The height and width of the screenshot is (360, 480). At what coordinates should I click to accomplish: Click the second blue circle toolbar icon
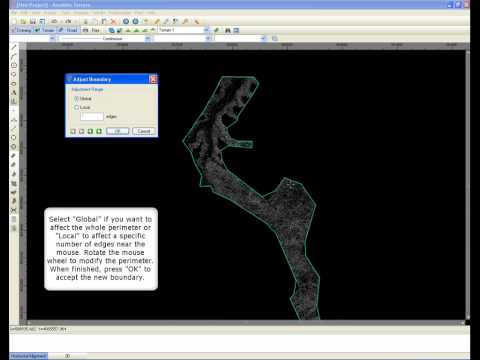click(135, 22)
